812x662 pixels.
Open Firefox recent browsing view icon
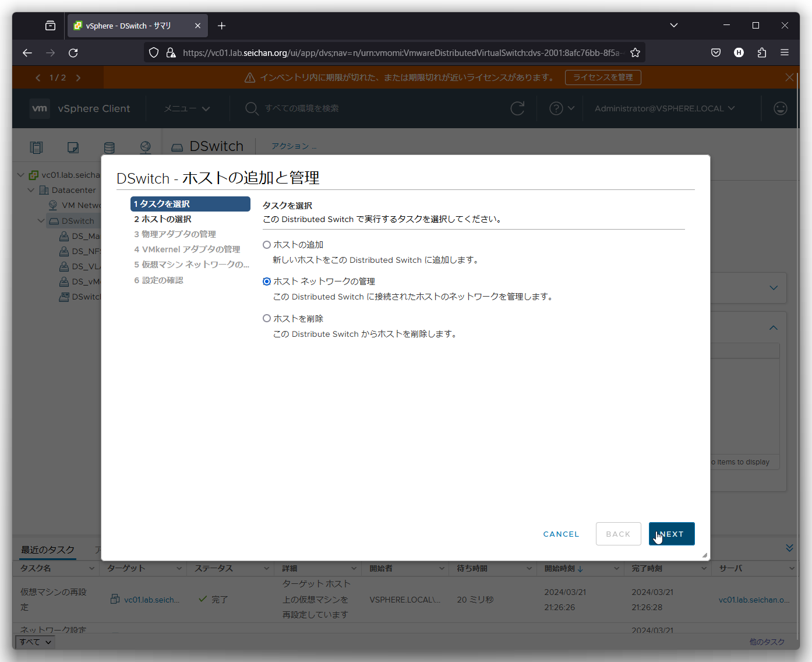(x=51, y=26)
